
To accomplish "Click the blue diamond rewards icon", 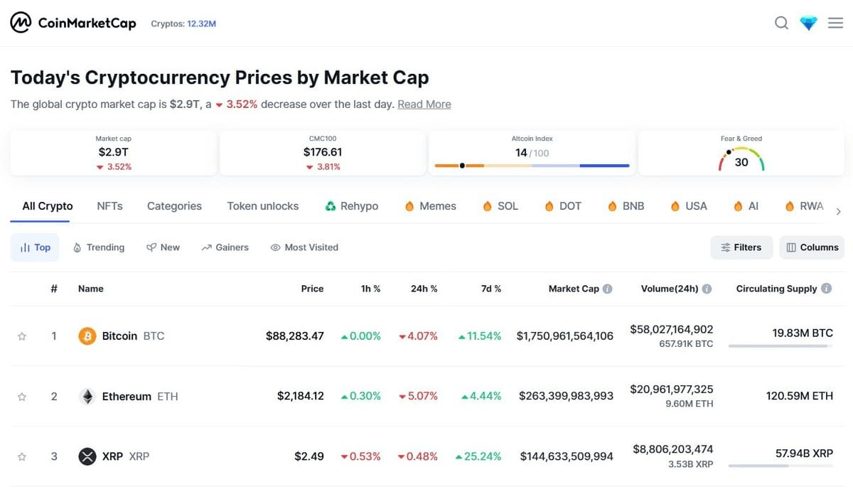I will [808, 23].
